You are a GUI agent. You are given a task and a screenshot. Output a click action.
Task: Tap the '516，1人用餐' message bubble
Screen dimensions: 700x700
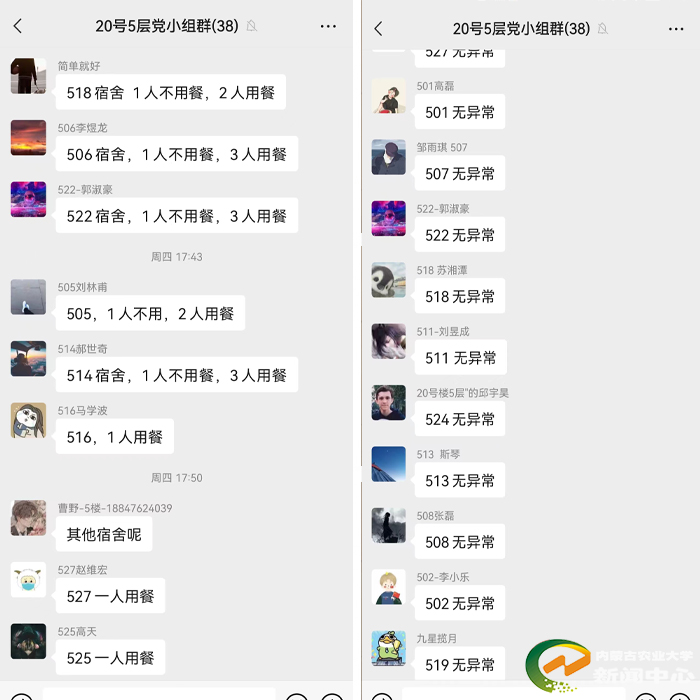pos(115,437)
